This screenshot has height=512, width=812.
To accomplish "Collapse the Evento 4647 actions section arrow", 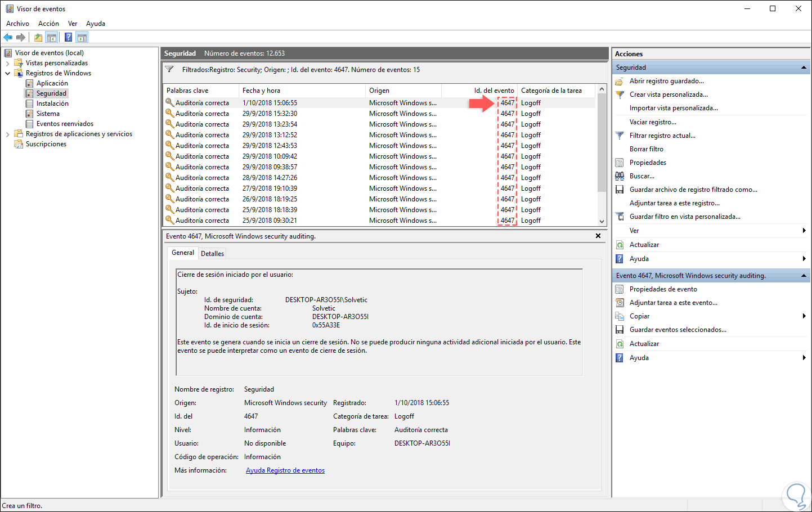I will pos(804,276).
